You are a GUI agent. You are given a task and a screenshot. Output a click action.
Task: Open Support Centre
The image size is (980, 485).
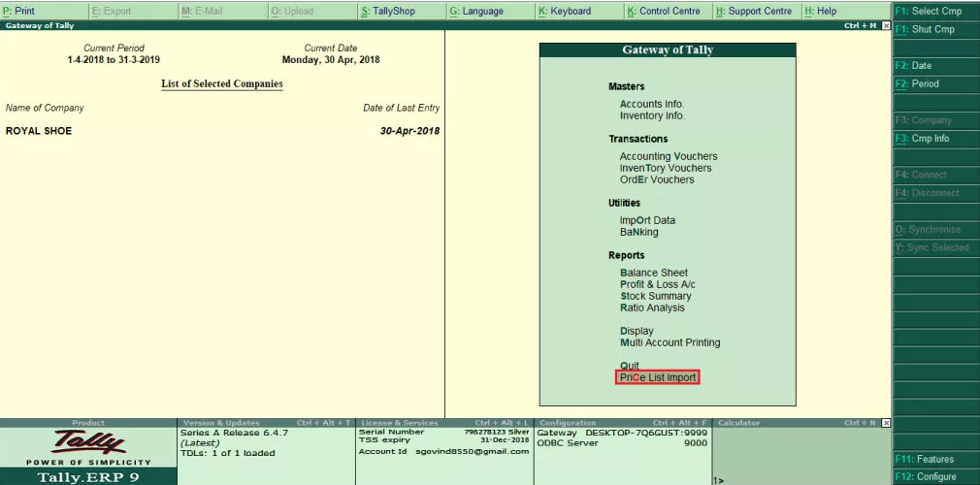point(758,12)
